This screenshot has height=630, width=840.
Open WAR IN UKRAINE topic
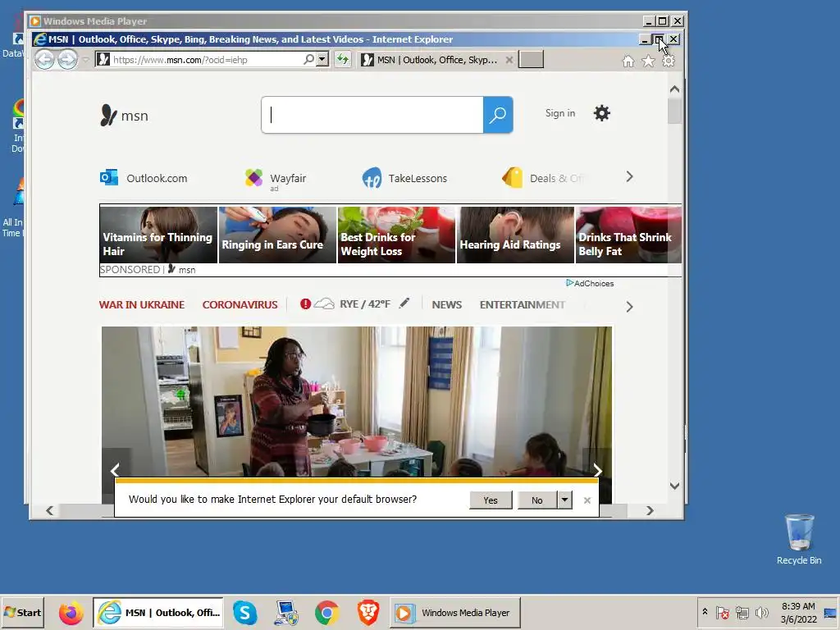tap(141, 304)
